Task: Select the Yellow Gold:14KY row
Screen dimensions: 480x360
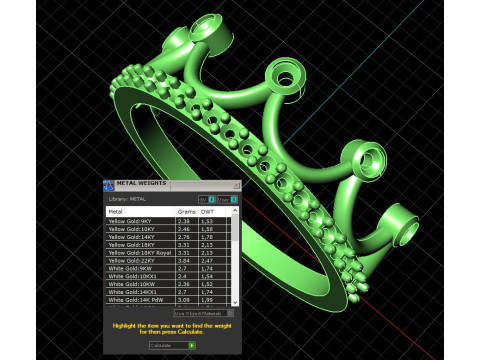Action: point(168,237)
